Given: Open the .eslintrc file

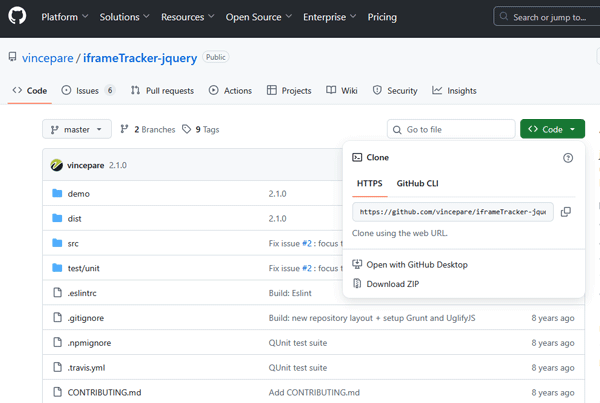Looking at the screenshot, I should point(85,293).
